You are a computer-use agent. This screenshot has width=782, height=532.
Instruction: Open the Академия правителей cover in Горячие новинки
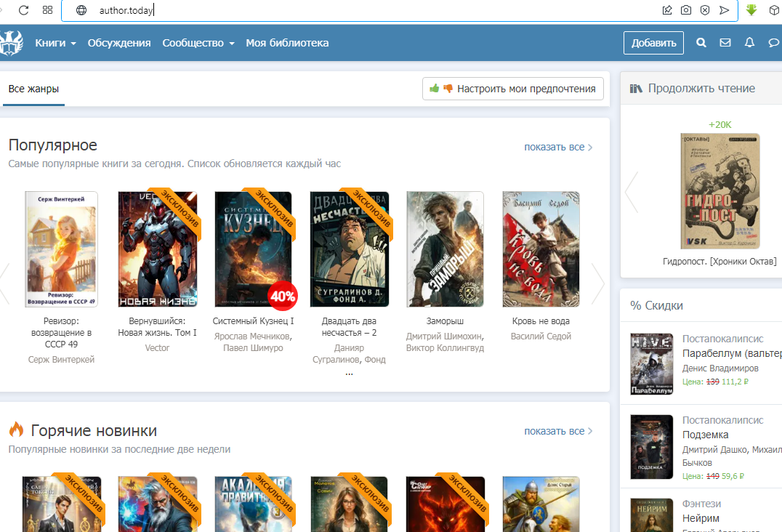click(254, 504)
